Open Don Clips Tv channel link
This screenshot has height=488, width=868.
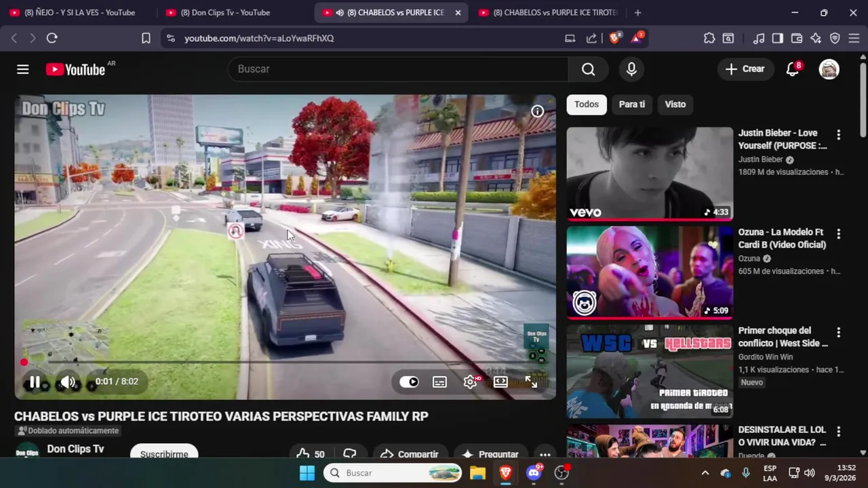75,449
